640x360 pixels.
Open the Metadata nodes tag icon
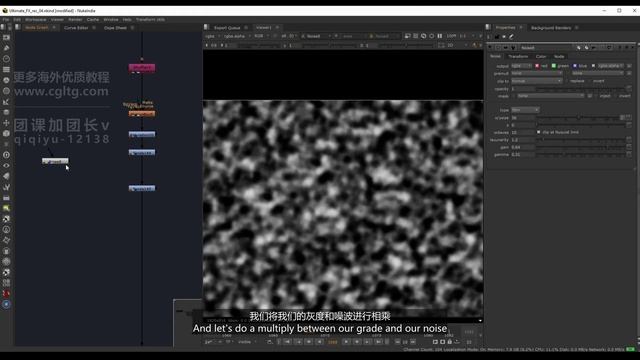[6, 176]
